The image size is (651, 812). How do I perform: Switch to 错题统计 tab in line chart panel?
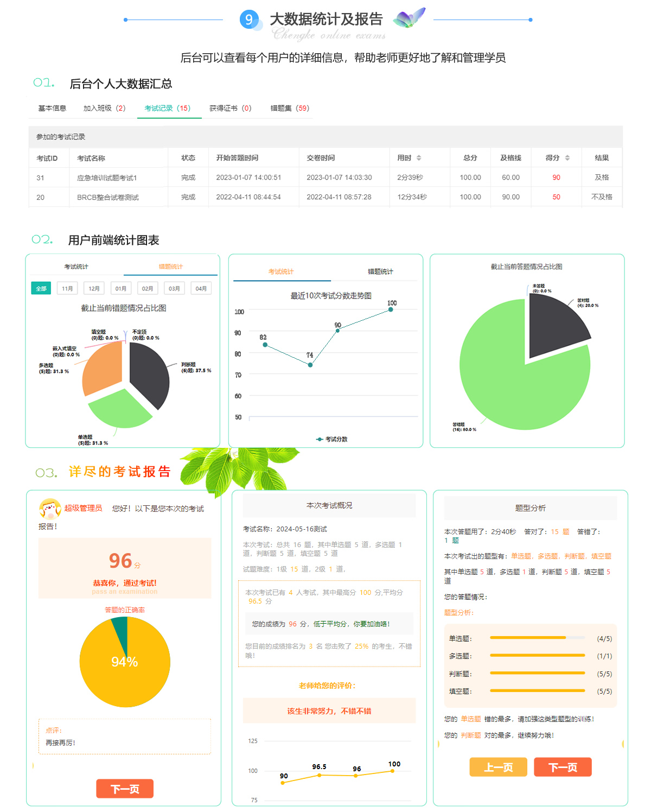click(x=380, y=271)
